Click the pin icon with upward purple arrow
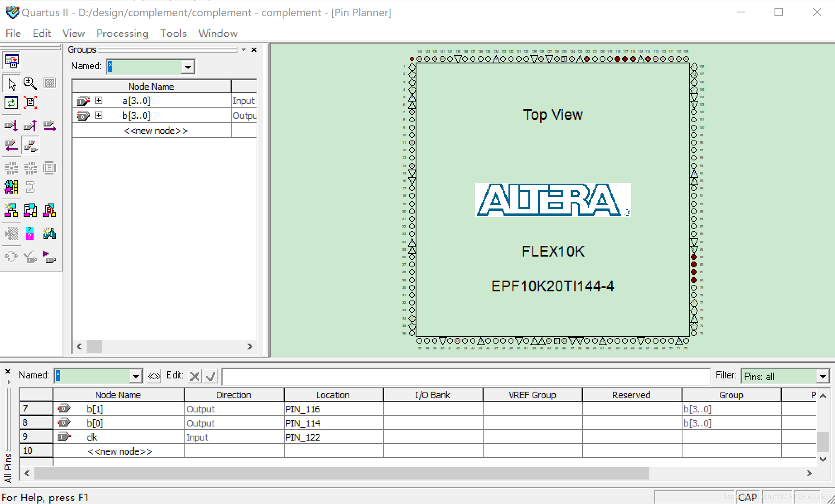Viewport: 835px width, 504px height. (x=30, y=125)
